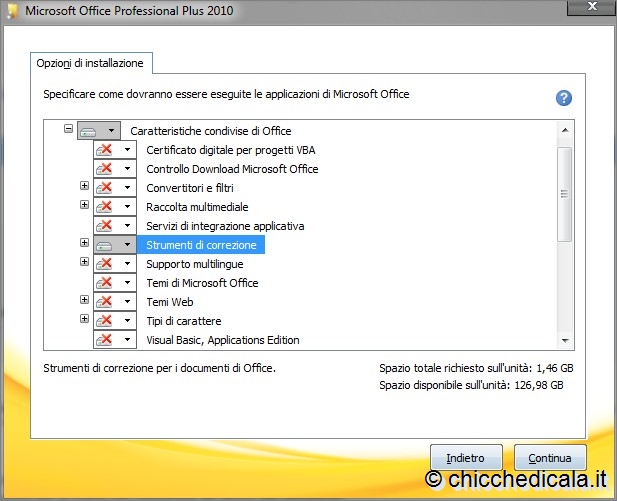Click the help question mark icon
This screenshot has width=617, height=501.
point(564,98)
